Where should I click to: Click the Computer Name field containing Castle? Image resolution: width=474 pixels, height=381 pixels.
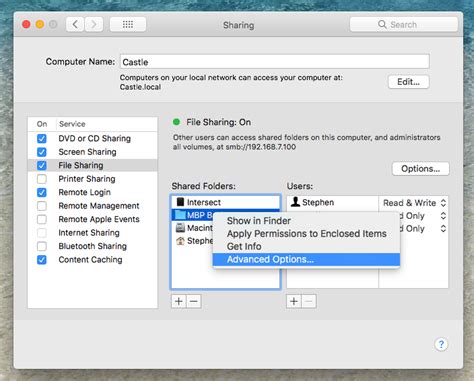tap(275, 62)
